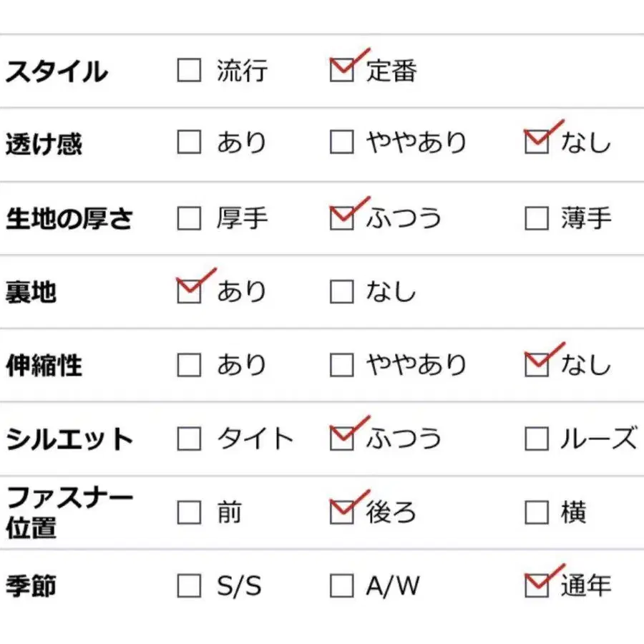This screenshot has width=644, height=644.
Task: Select the ルーズ silhouette checkbox
Action: [536, 439]
